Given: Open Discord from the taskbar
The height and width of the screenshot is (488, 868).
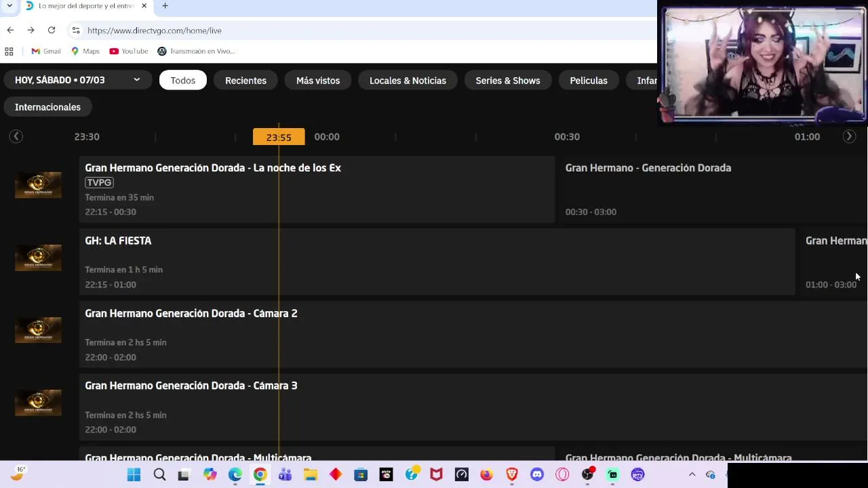Looking at the screenshot, I should (x=537, y=474).
